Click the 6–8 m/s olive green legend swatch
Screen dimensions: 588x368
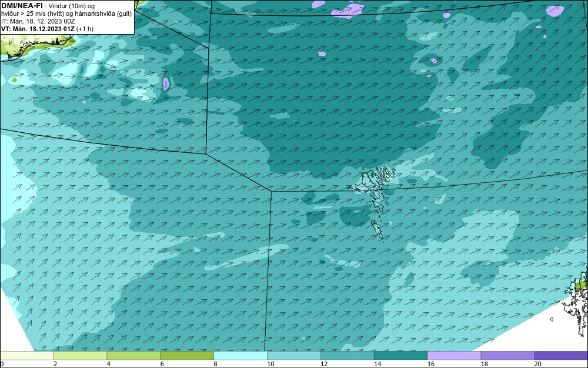tap(187, 355)
